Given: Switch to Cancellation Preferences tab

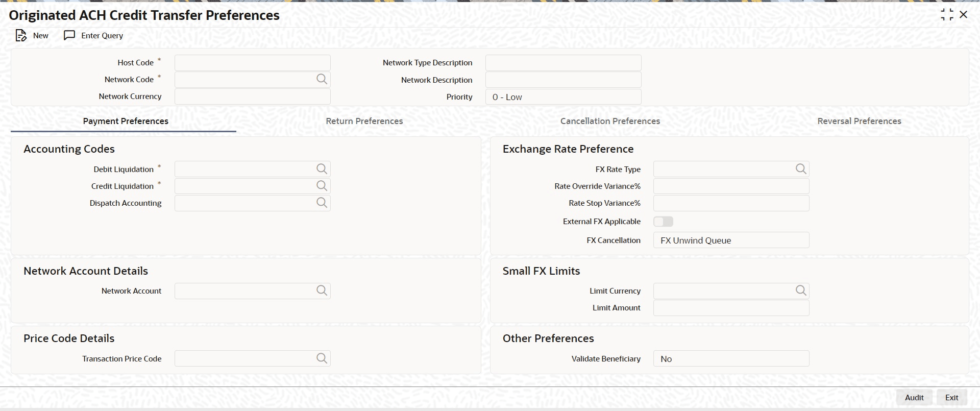Looking at the screenshot, I should click(610, 121).
